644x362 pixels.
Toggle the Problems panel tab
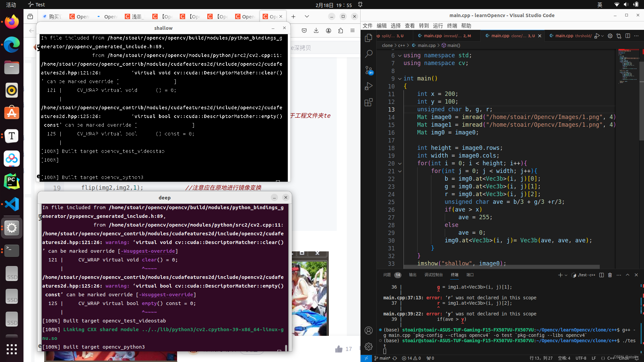coord(387,275)
